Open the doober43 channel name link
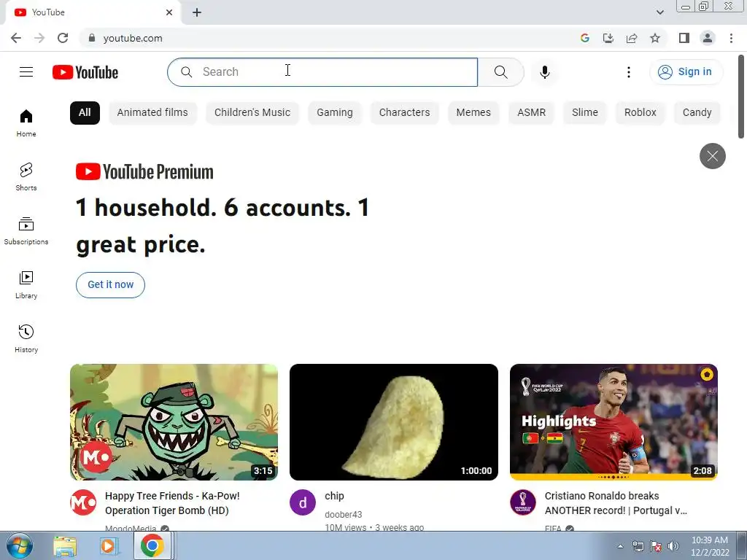The width and height of the screenshot is (747, 560). tap(343, 514)
